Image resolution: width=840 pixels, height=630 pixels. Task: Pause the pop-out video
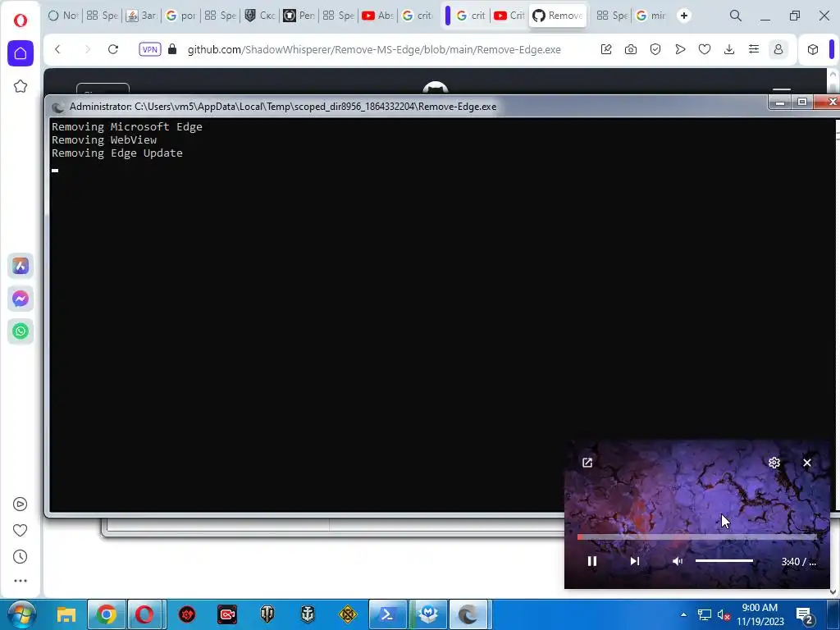[592, 561]
